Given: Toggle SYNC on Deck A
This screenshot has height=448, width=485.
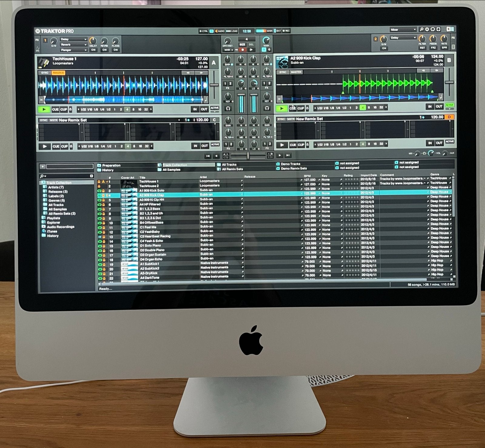Looking at the screenshot, I should point(45,73).
